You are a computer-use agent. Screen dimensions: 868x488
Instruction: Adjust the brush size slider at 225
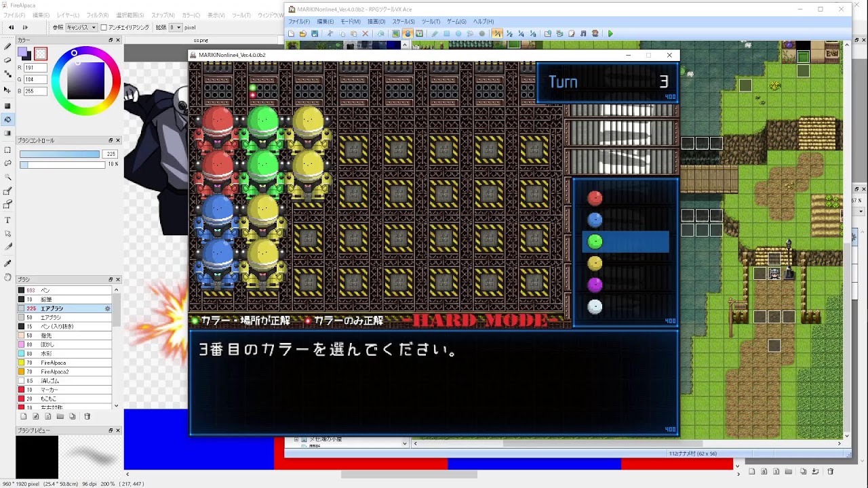[60, 154]
